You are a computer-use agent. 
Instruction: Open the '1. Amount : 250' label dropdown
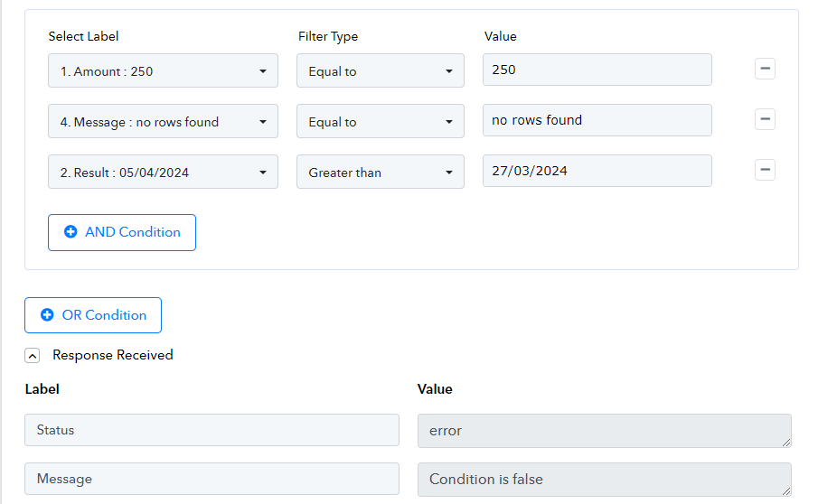pyautogui.click(x=163, y=71)
